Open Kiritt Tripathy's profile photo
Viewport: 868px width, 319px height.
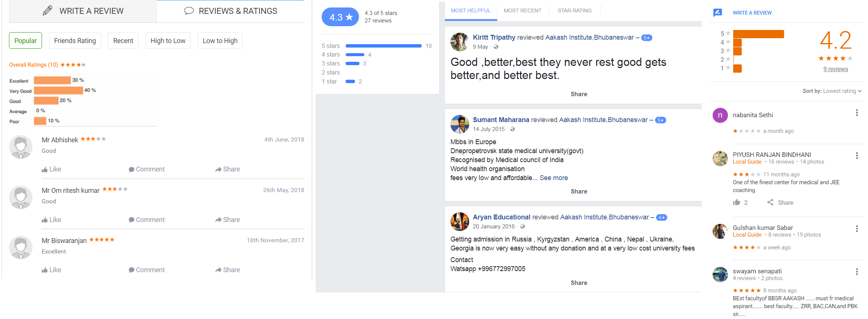click(460, 42)
